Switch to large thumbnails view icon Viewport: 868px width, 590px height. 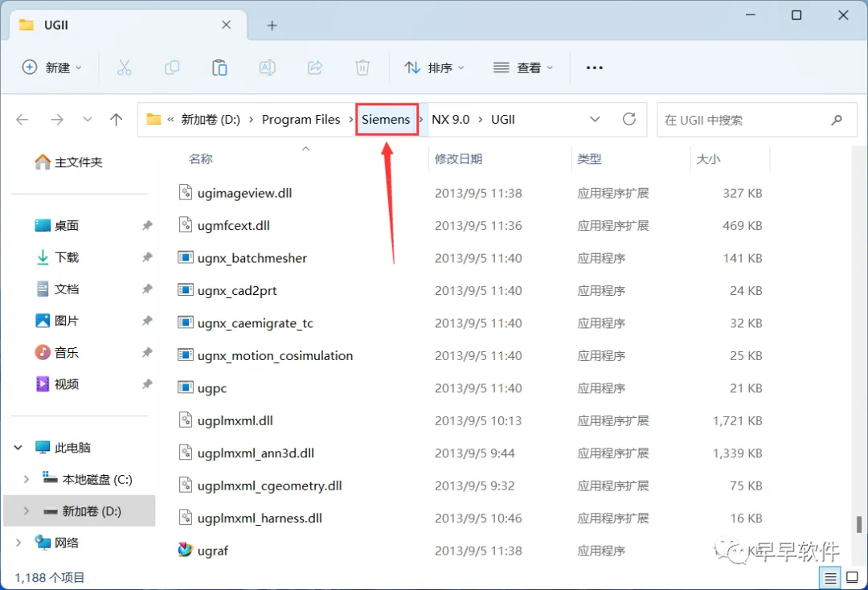pyautogui.click(x=853, y=578)
